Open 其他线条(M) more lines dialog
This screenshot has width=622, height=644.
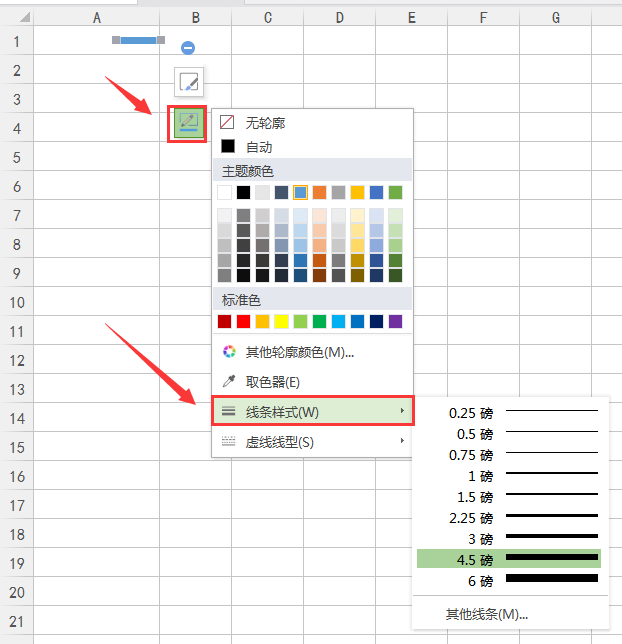coord(509,614)
